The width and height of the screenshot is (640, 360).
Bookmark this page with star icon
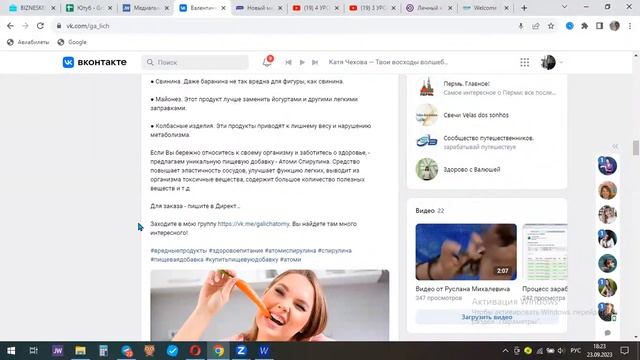(x=551, y=26)
